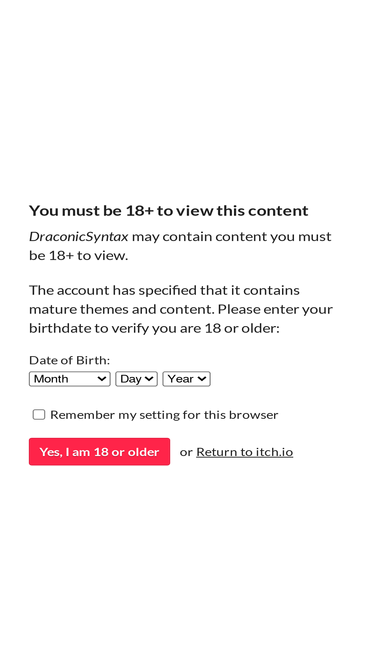
Task: Confirm with Yes, I am 18 or older
Action: click(99, 452)
